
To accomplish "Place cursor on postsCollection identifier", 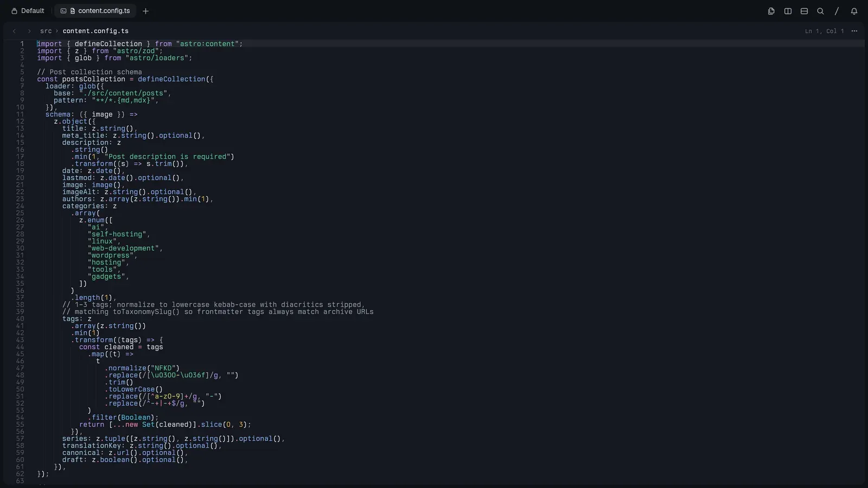I will click(94, 79).
